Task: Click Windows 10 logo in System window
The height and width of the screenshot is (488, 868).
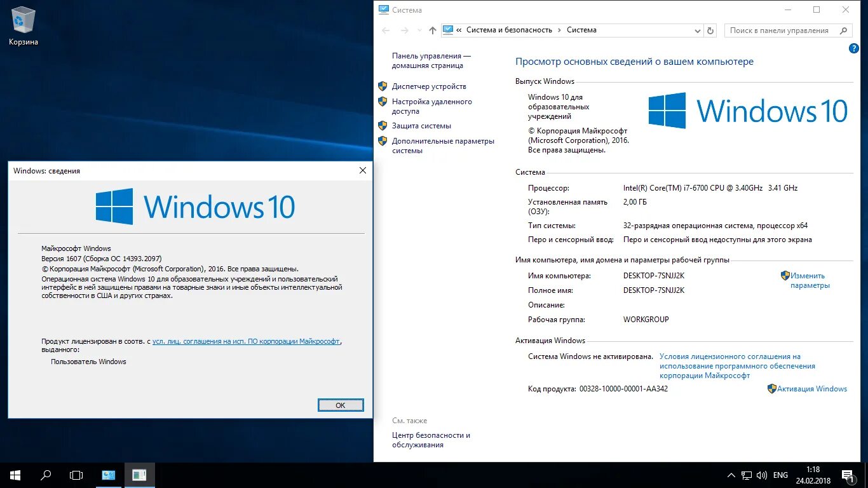Action: pyautogui.click(x=748, y=111)
